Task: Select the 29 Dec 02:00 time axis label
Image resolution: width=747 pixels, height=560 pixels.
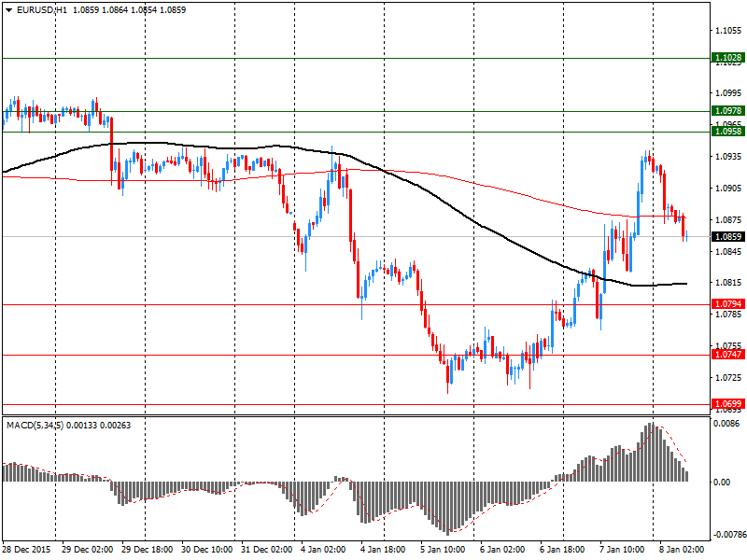Action: pos(87,550)
